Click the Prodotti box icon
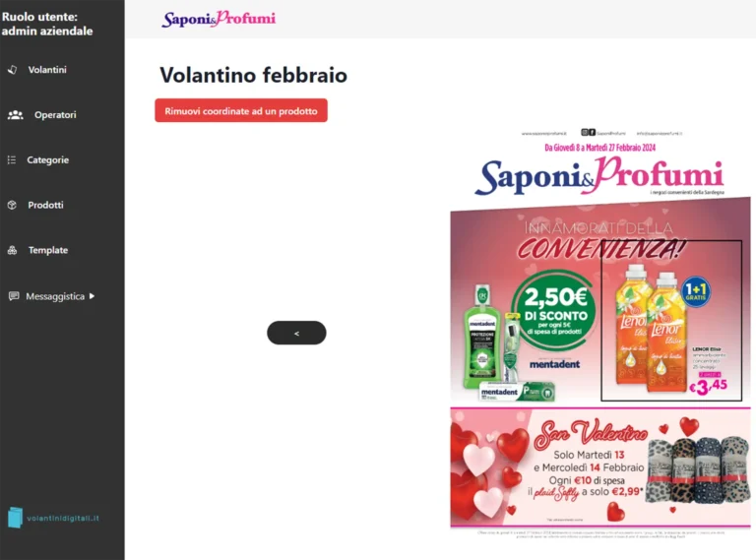756x560 pixels. tap(13, 205)
